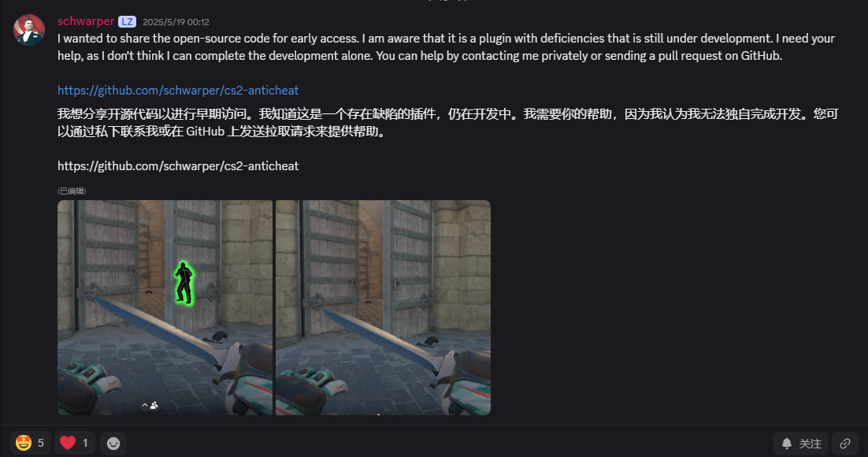
Task: Open the add reaction smiley picker
Action: click(x=113, y=443)
